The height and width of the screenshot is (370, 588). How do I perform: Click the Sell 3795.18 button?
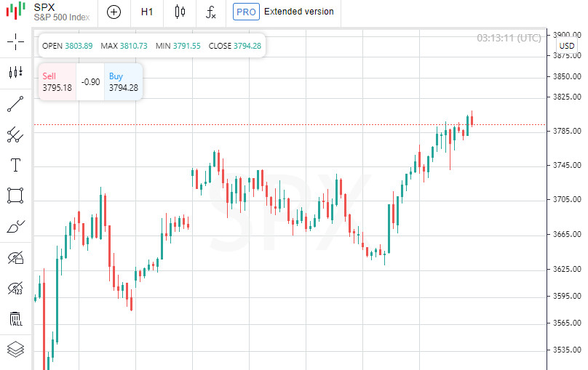click(x=57, y=81)
